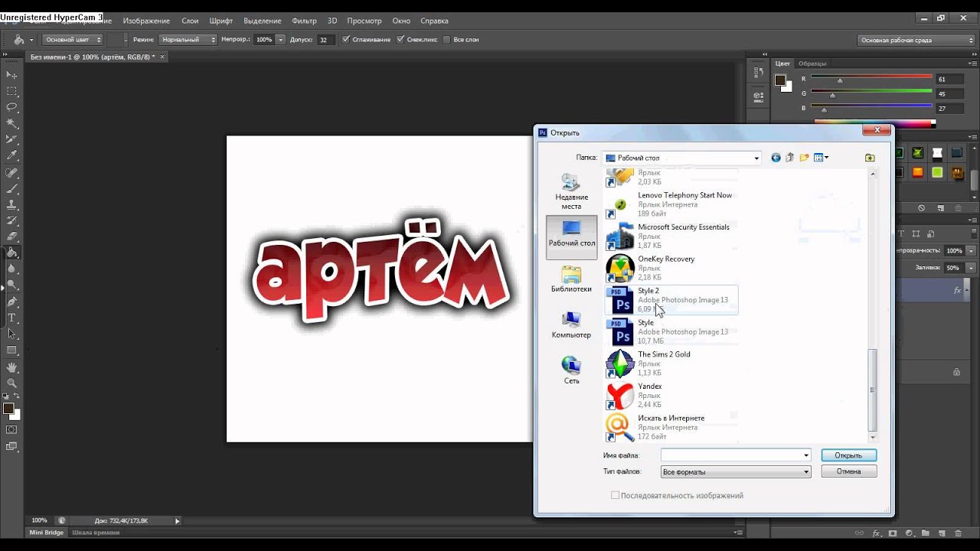Toggle the Смеж.пикс checkbox
This screenshot has height=551, width=980.
(x=400, y=39)
